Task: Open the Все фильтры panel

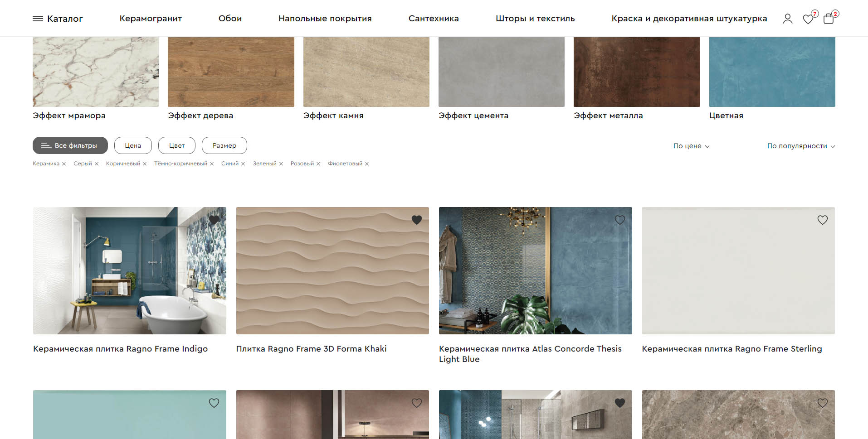Action: (70, 145)
